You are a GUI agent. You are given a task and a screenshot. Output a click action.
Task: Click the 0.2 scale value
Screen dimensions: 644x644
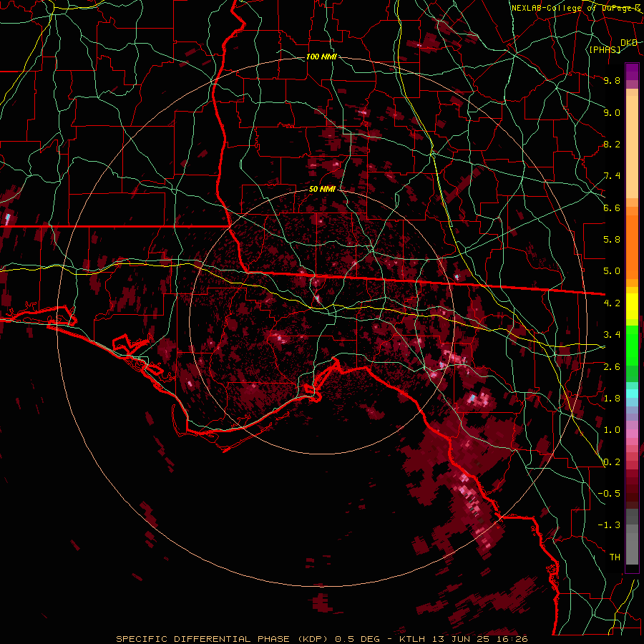(612, 462)
